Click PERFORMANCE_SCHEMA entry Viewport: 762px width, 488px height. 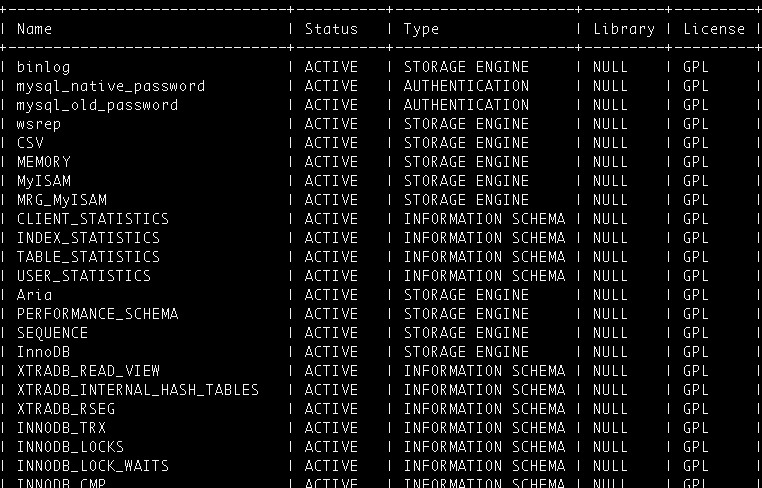[x=98, y=314]
